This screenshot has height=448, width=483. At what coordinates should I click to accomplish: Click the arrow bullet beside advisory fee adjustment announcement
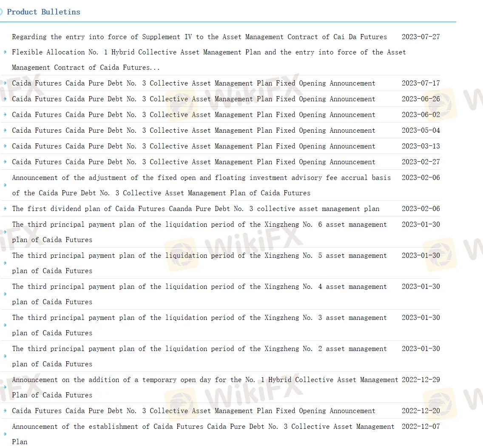(x=5, y=185)
